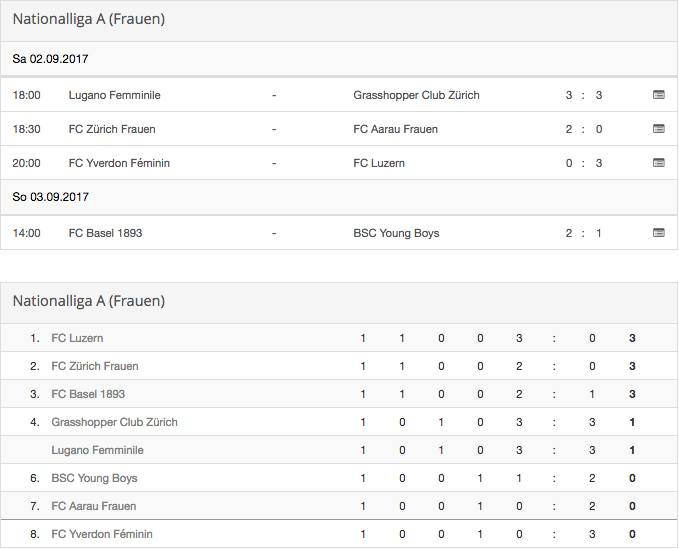
Task: Select FC Aarau Frauen standings row
Action: 339,506
